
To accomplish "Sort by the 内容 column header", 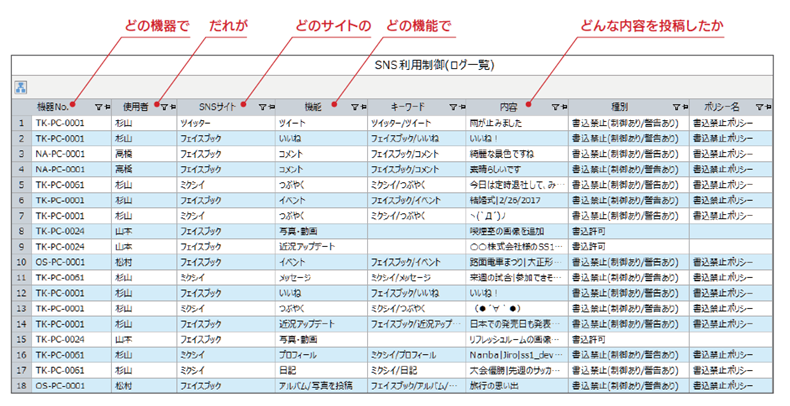I will (x=508, y=107).
